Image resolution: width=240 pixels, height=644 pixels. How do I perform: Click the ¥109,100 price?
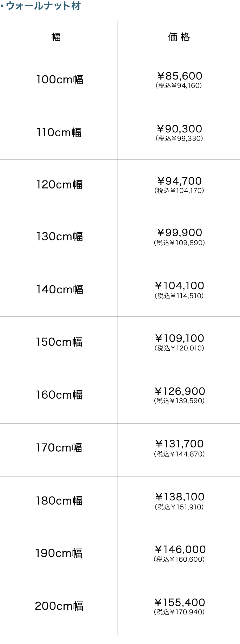click(179, 338)
